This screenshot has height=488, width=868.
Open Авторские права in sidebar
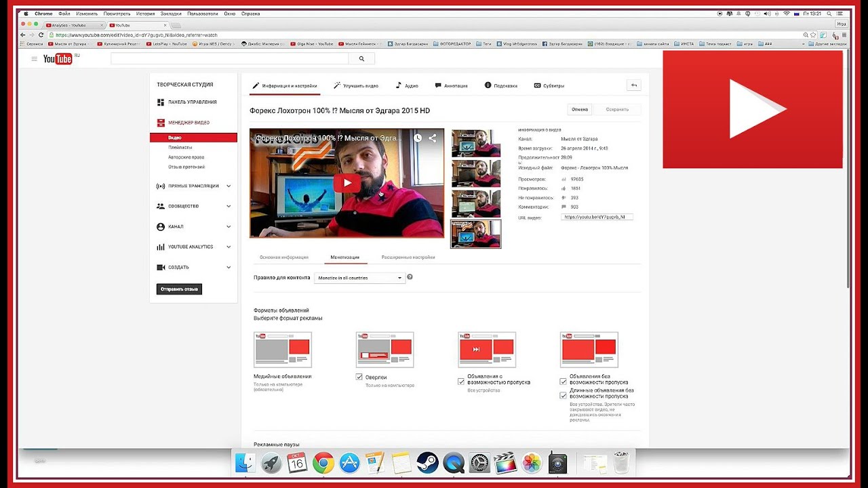click(186, 157)
